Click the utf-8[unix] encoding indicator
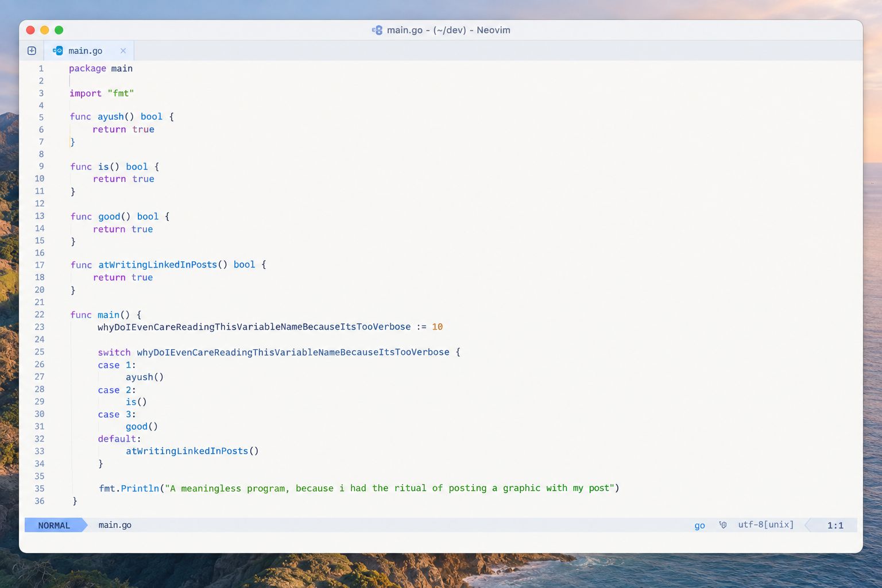 pos(766,524)
